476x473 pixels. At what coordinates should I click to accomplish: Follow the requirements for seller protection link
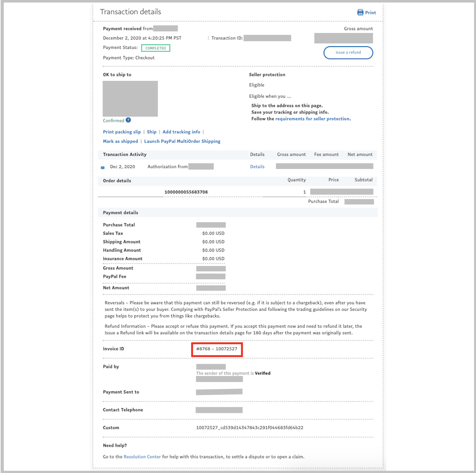pyautogui.click(x=312, y=119)
